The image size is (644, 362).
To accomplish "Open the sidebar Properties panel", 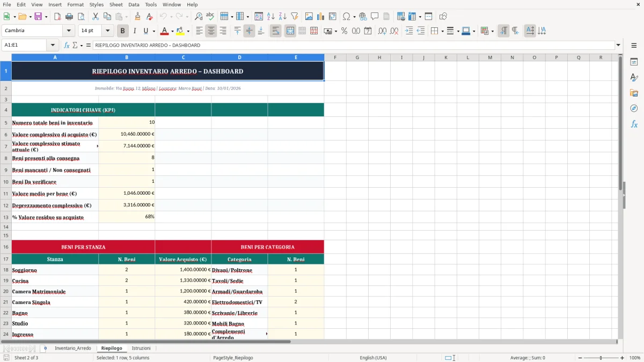I will 634,62.
